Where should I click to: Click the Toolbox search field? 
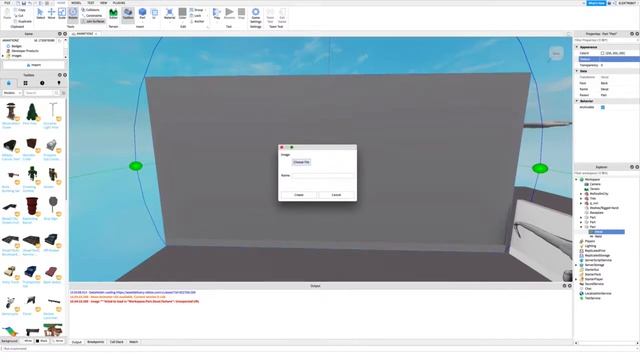point(41,93)
